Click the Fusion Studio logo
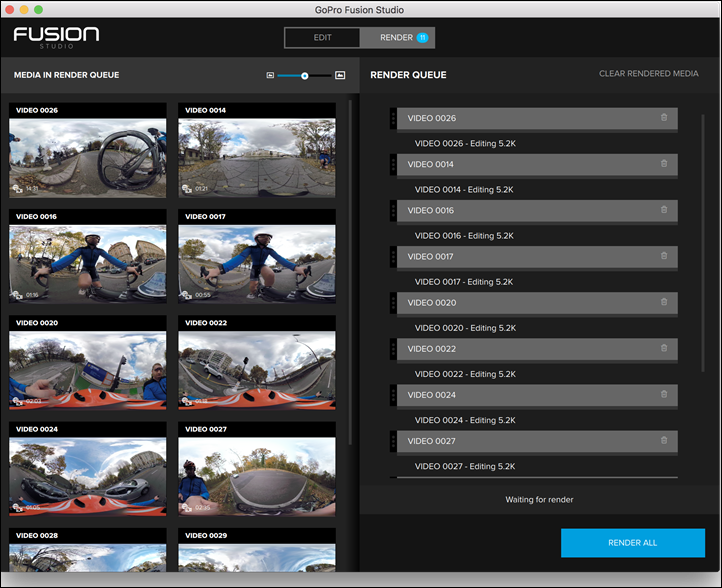This screenshot has height=588, width=722. pos(56,37)
